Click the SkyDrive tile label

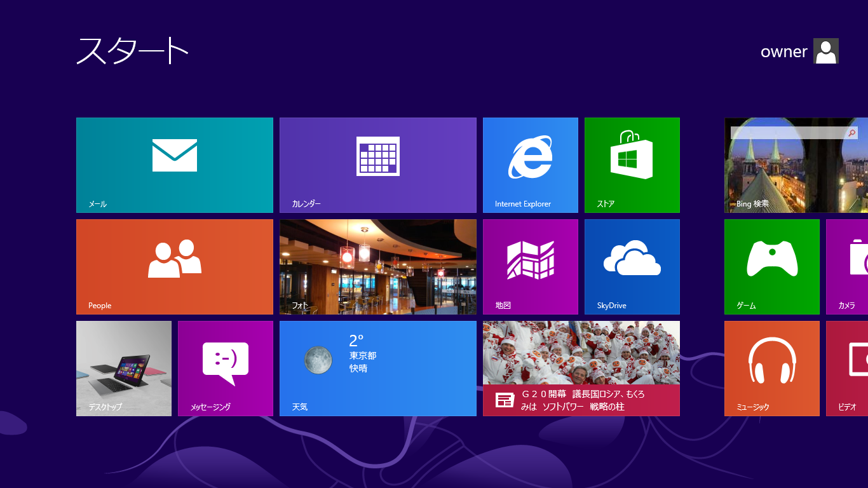click(x=612, y=306)
